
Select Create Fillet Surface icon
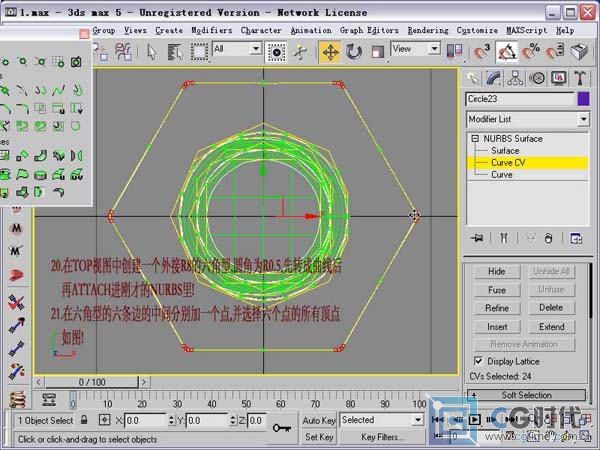pyautogui.click(x=58, y=192)
